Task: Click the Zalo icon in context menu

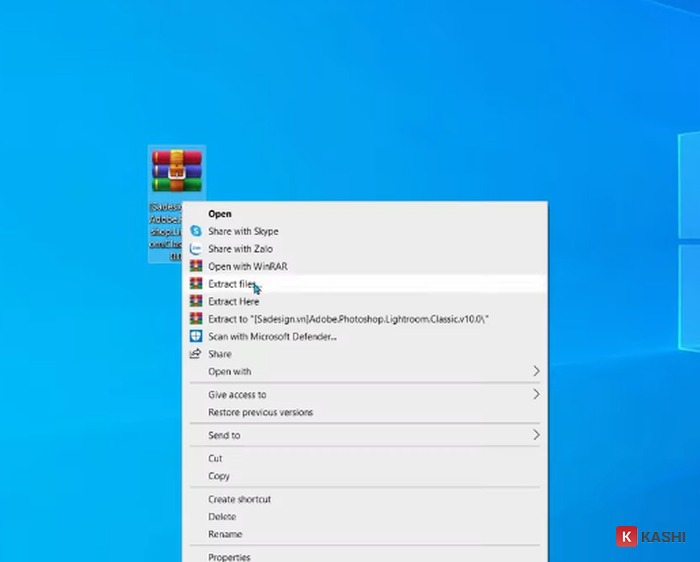Action: pyautogui.click(x=196, y=249)
